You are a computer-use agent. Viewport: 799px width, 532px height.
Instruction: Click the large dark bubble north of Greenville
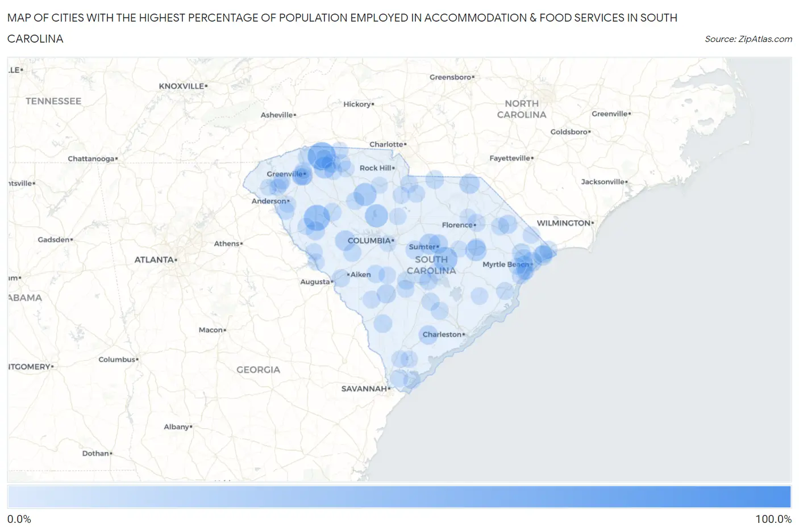click(x=322, y=156)
